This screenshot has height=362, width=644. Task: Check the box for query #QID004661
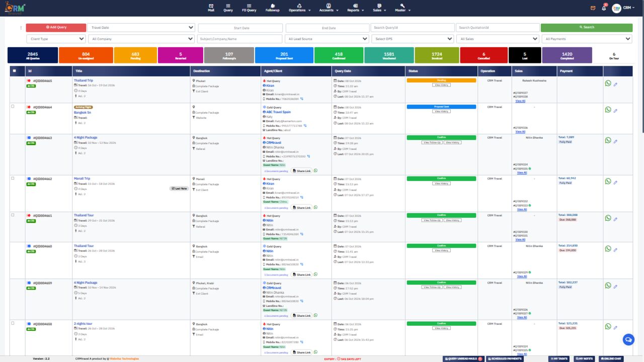tap(13, 215)
